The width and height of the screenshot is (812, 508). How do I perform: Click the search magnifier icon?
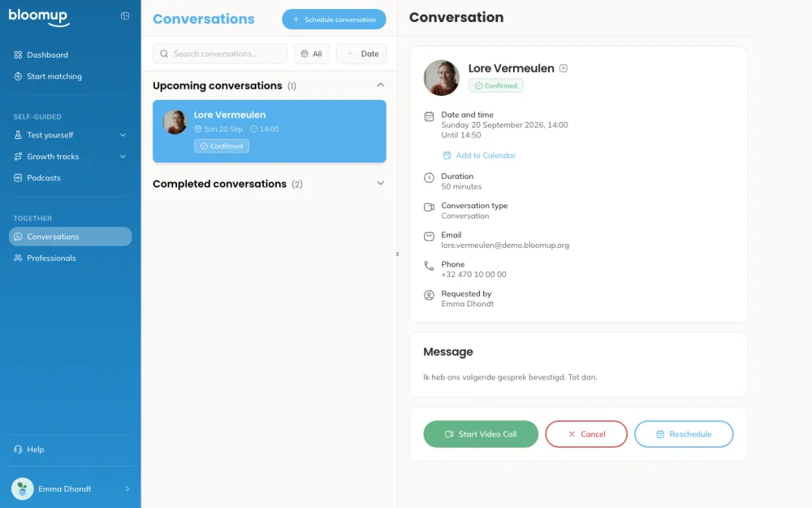164,54
